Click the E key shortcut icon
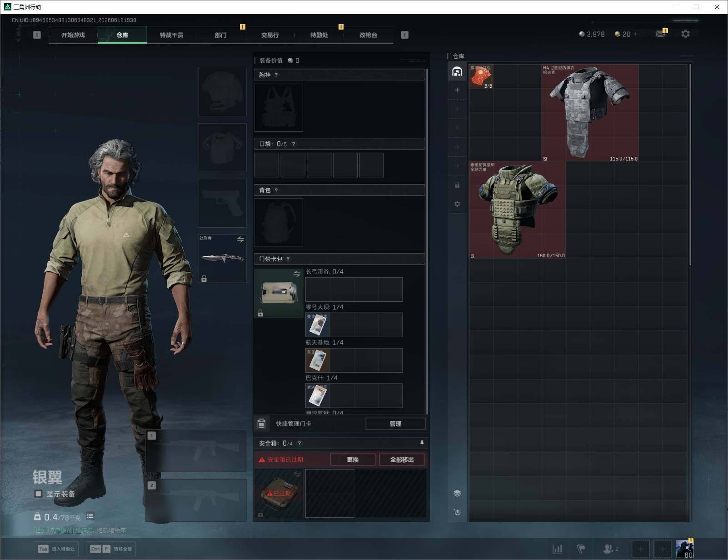Image resolution: width=728 pixels, height=560 pixels. click(x=404, y=35)
